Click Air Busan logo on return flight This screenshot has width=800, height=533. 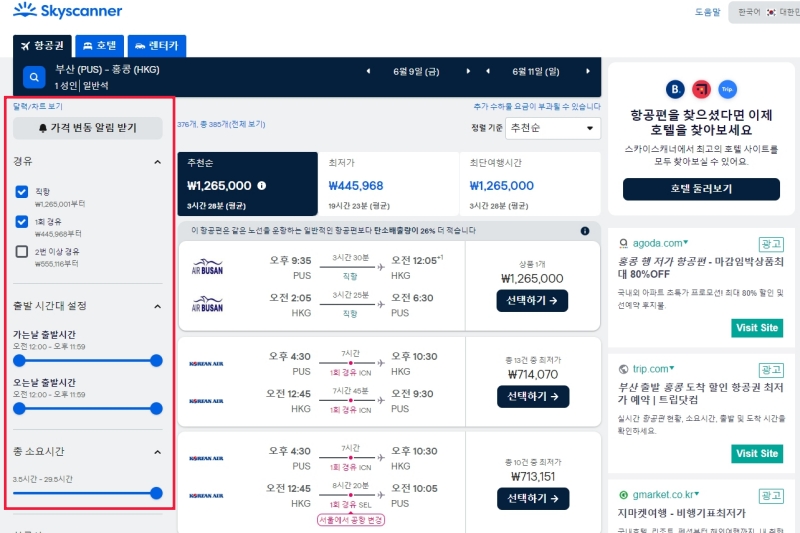pos(207,304)
